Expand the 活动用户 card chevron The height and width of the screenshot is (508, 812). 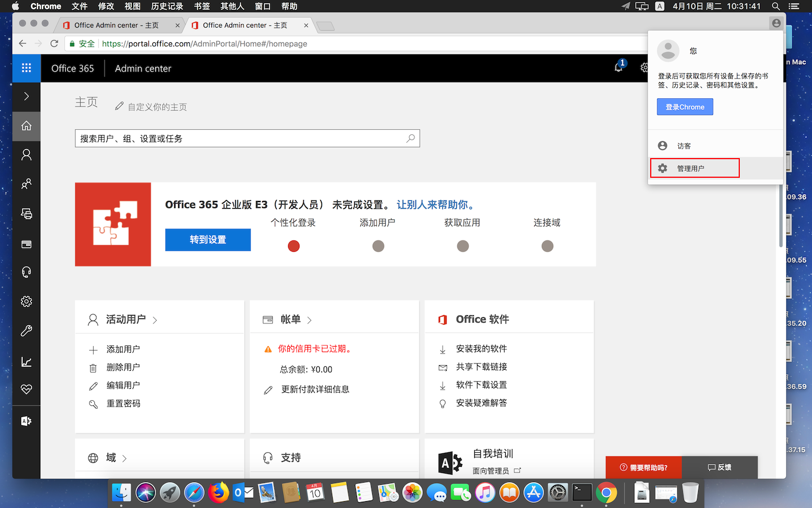coord(155,320)
